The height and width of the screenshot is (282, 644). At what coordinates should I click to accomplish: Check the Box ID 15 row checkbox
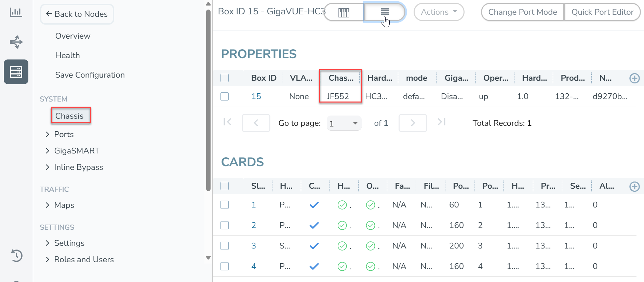(x=225, y=96)
